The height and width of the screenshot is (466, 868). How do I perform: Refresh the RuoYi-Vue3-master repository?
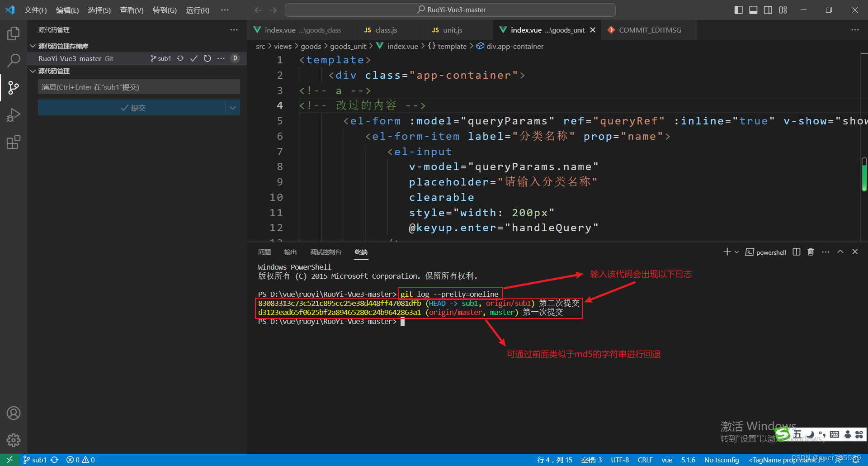(x=208, y=58)
